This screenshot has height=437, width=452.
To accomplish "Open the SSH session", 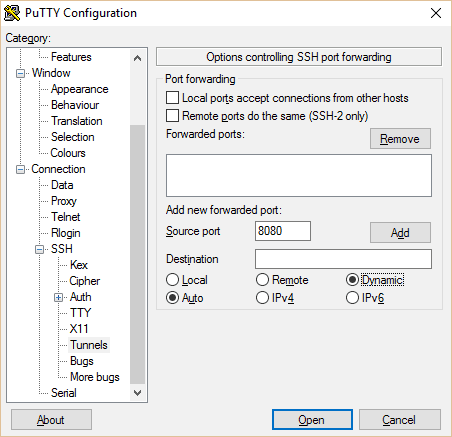I will tap(312, 420).
